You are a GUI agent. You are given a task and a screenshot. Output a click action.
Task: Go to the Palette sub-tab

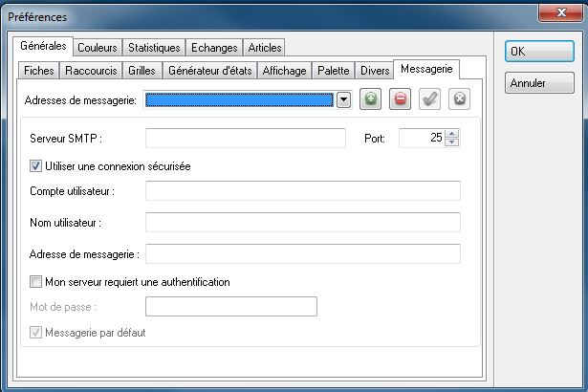tap(333, 71)
